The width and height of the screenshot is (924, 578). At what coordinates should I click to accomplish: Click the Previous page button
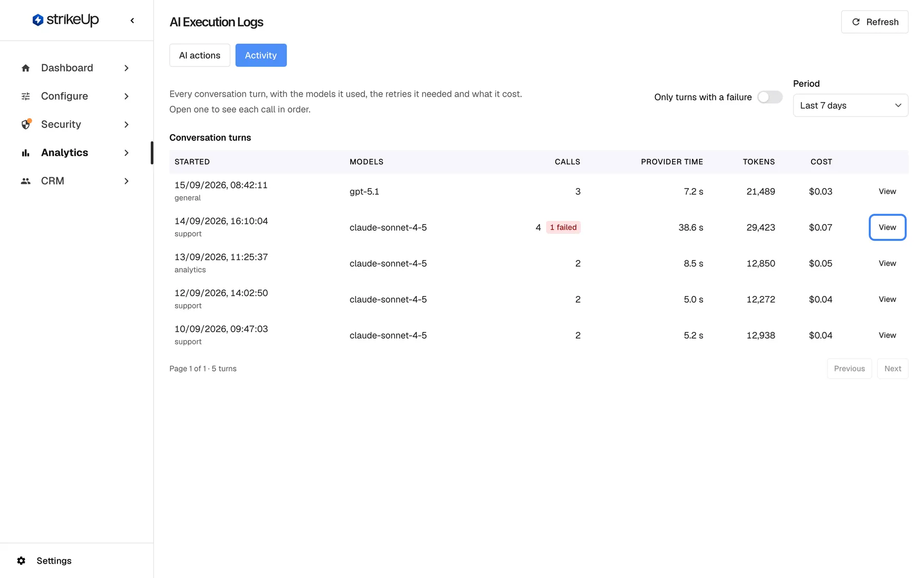(849, 368)
